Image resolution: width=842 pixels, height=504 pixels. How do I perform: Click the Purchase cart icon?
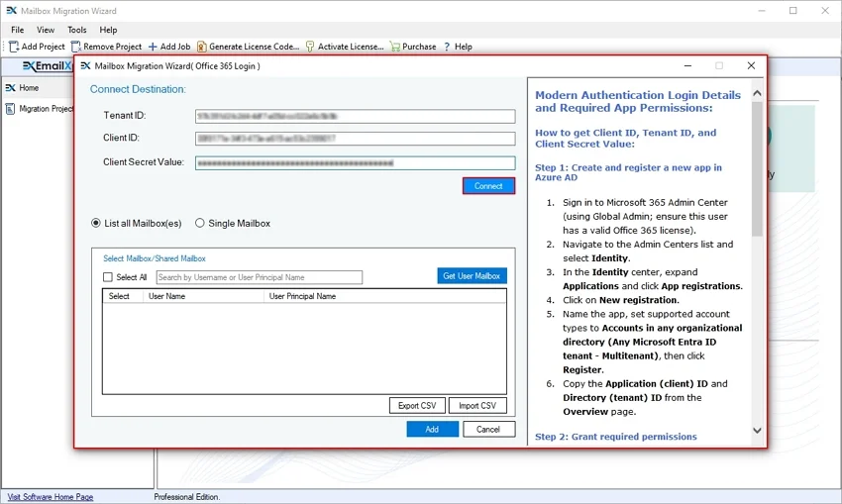394,47
